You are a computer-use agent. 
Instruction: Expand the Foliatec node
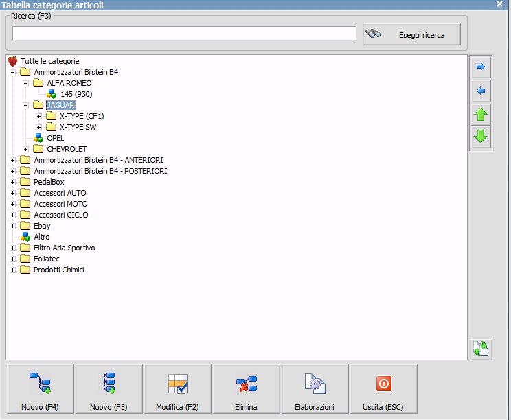(x=13, y=259)
